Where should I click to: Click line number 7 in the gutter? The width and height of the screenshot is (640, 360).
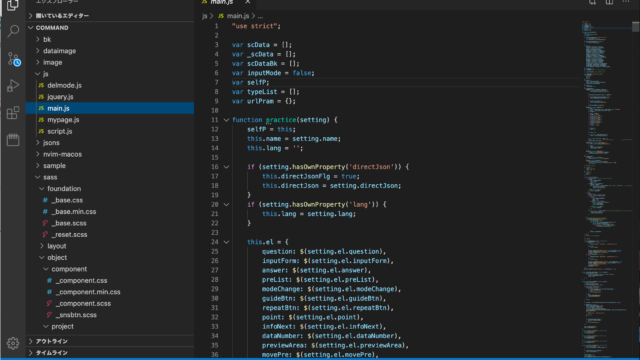(216, 82)
